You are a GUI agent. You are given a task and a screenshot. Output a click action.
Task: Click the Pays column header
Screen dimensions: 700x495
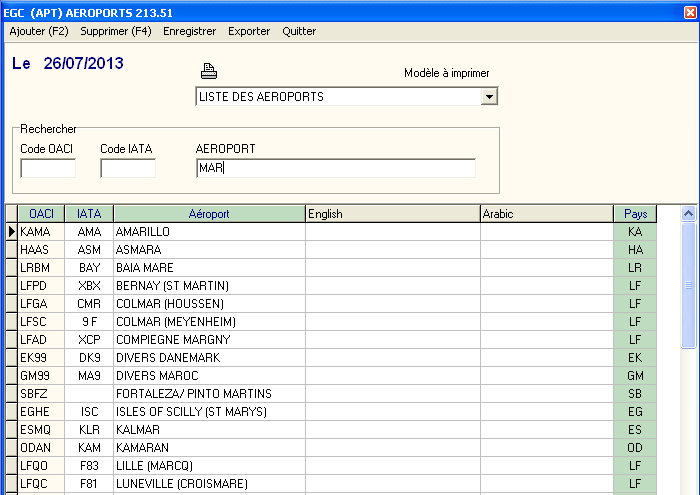[x=635, y=214]
